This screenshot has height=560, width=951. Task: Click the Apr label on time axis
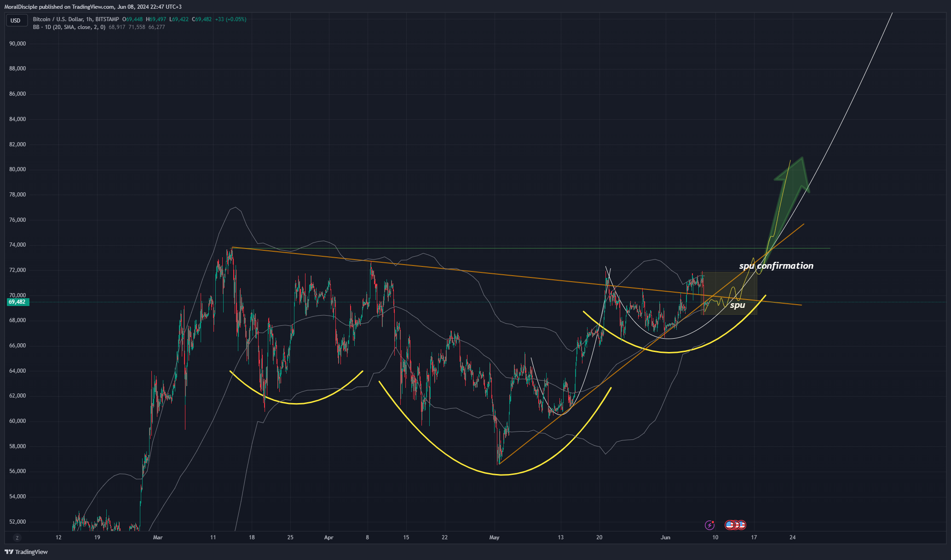[x=329, y=537]
